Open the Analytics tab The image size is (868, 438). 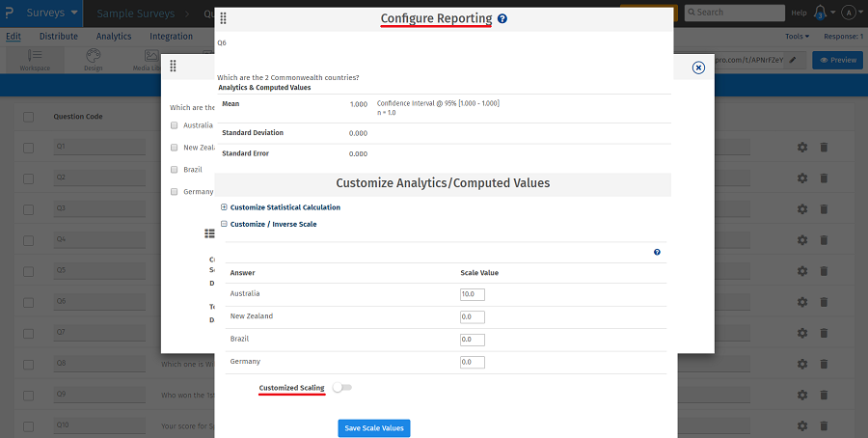click(114, 37)
